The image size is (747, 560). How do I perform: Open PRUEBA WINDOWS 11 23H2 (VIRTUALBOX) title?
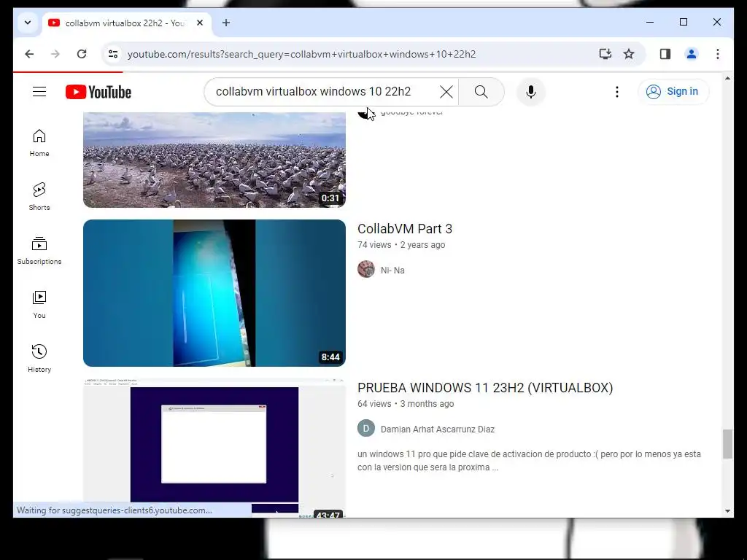485,388
